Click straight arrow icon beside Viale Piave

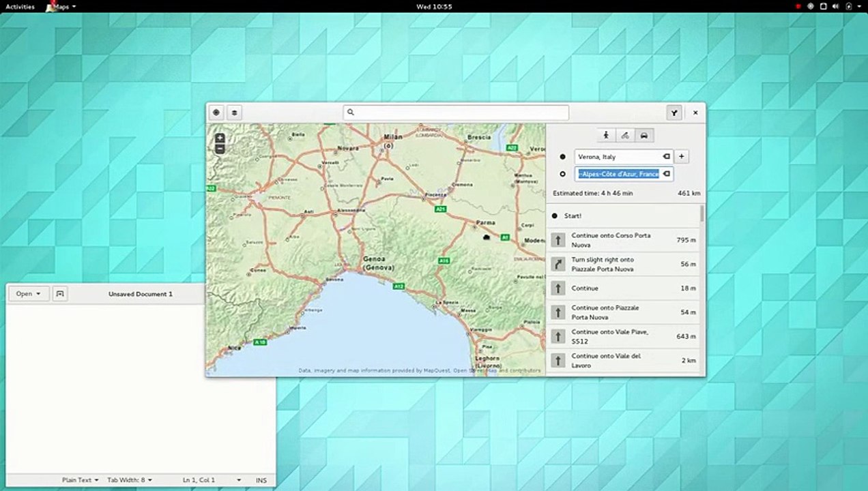click(x=558, y=336)
